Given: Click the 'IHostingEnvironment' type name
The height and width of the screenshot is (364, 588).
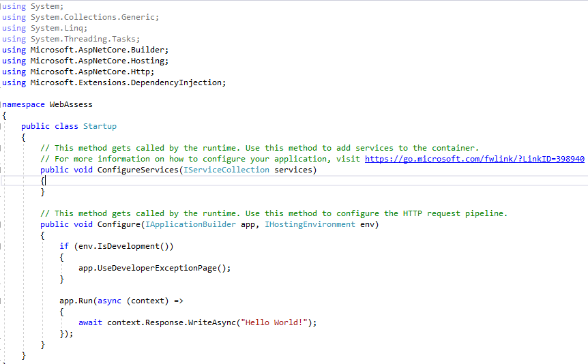Looking at the screenshot, I should [310, 224].
